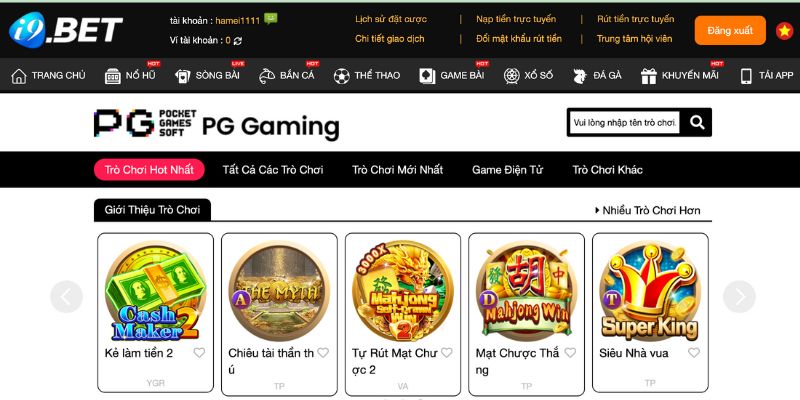Select the Trò Chơi Mới Nhất tab
The height and width of the screenshot is (400, 800).
click(x=397, y=170)
